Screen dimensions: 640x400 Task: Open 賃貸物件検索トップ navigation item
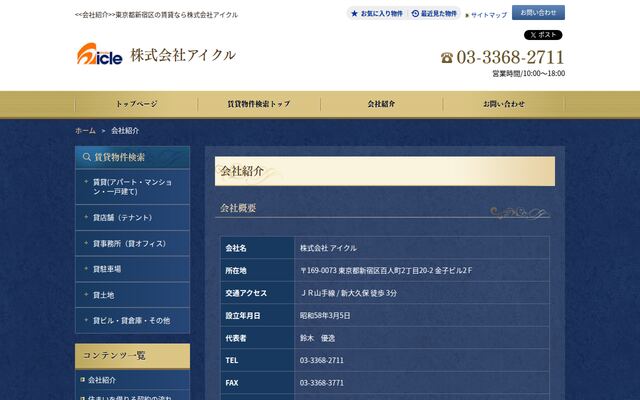[x=259, y=104]
